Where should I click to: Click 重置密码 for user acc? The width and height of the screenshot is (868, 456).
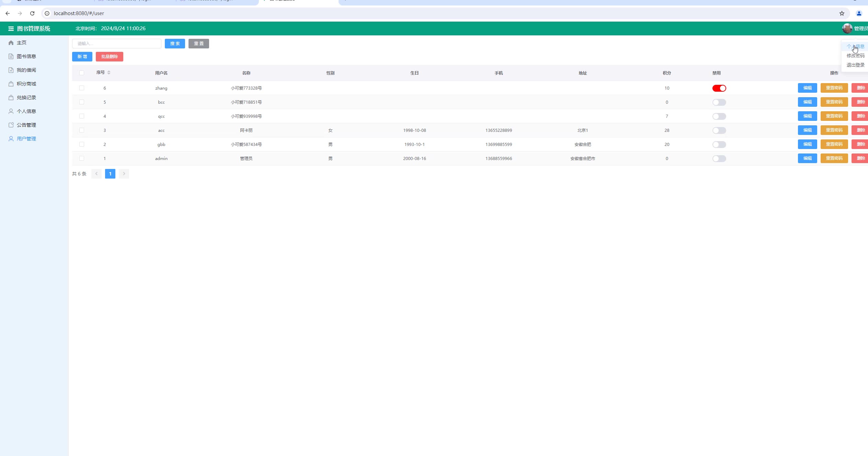pos(834,130)
